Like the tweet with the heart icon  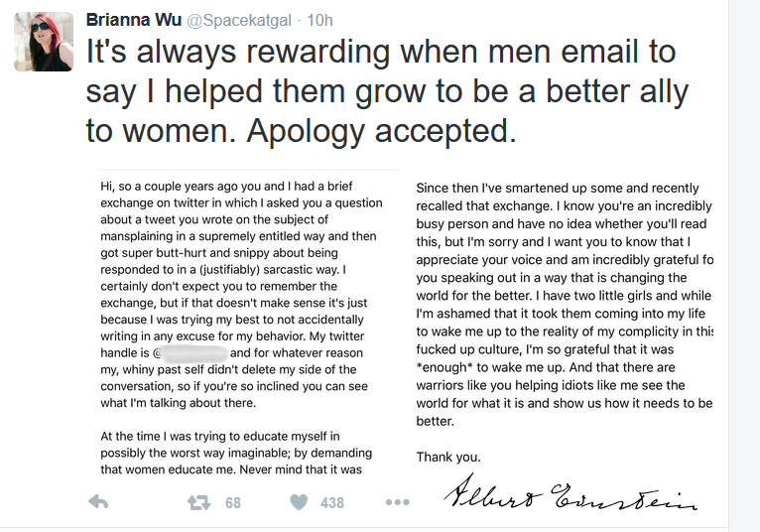[x=299, y=502]
